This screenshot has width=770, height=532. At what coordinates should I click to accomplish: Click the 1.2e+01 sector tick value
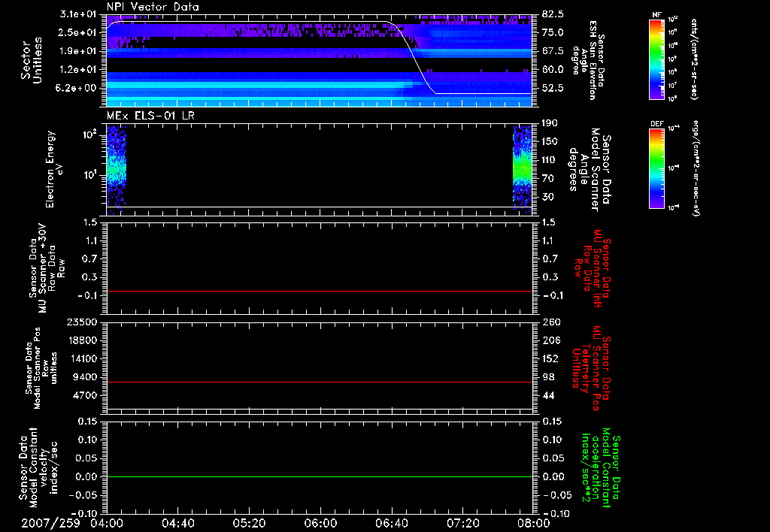click(78, 70)
